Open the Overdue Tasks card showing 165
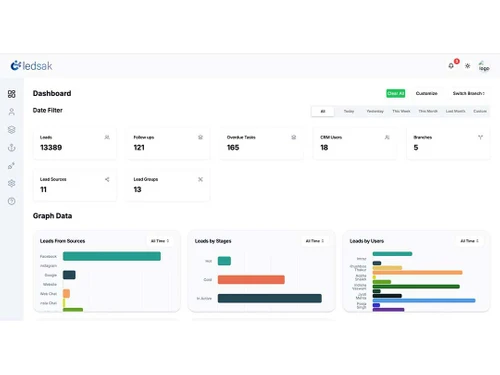The image size is (500, 375). (262, 143)
